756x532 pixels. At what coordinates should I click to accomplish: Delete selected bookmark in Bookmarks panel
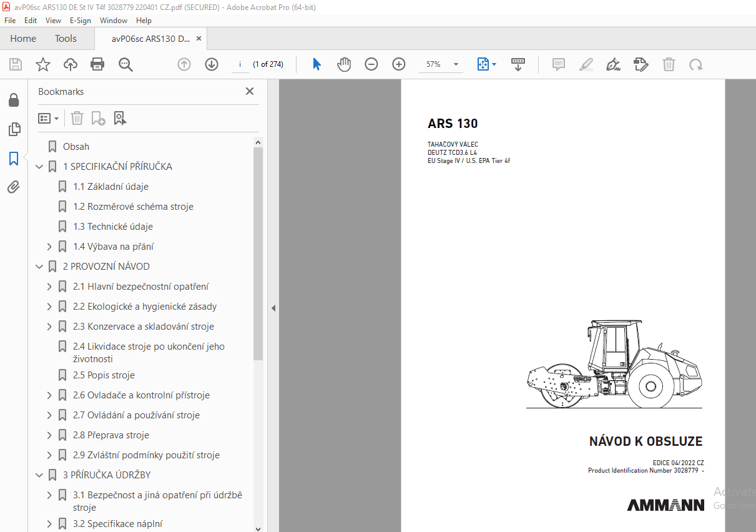(77, 118)
